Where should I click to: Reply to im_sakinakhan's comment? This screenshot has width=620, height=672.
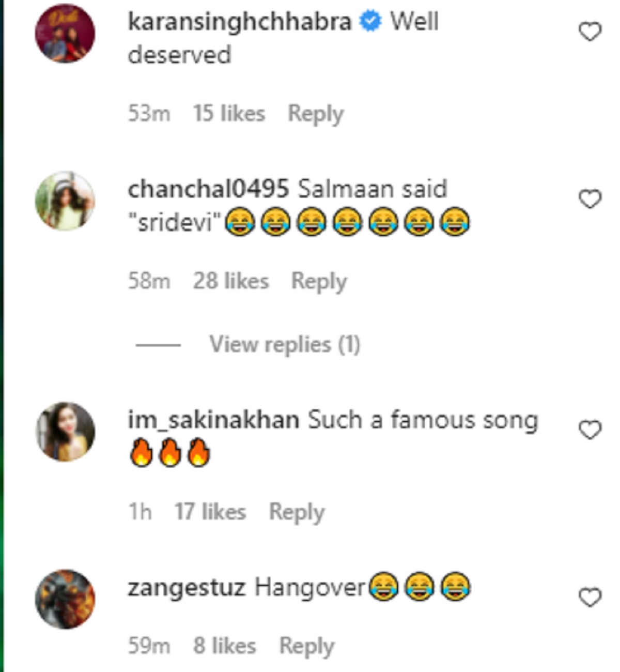click(x=297, y=512)
